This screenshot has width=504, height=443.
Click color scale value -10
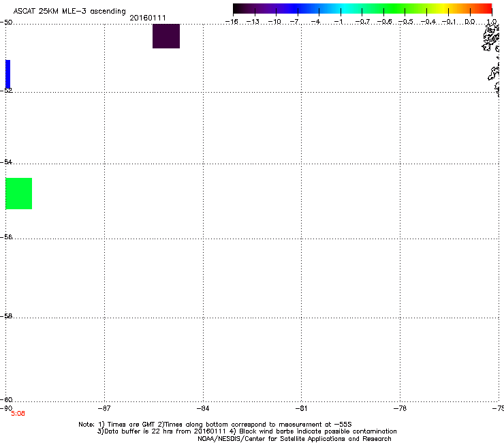tap(274, 22)
